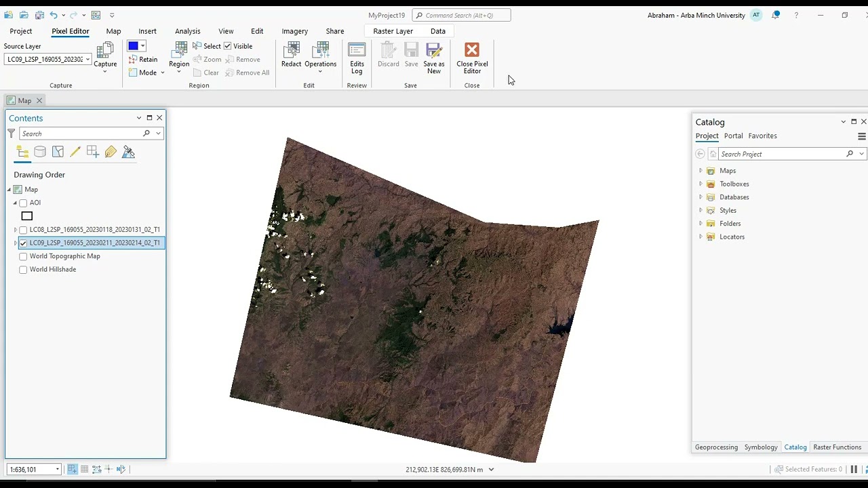Screen dimensions: 868x488
Task: Select Styles item in Catalog
Action: (728, 211)
